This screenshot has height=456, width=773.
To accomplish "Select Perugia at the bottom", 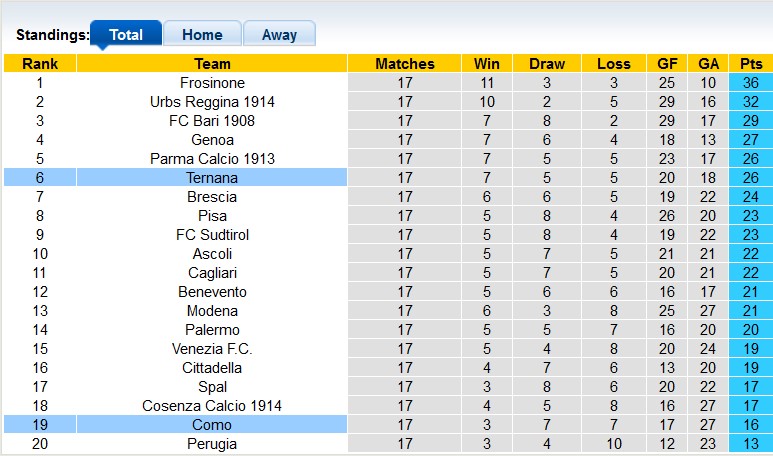I will [212, 444].
